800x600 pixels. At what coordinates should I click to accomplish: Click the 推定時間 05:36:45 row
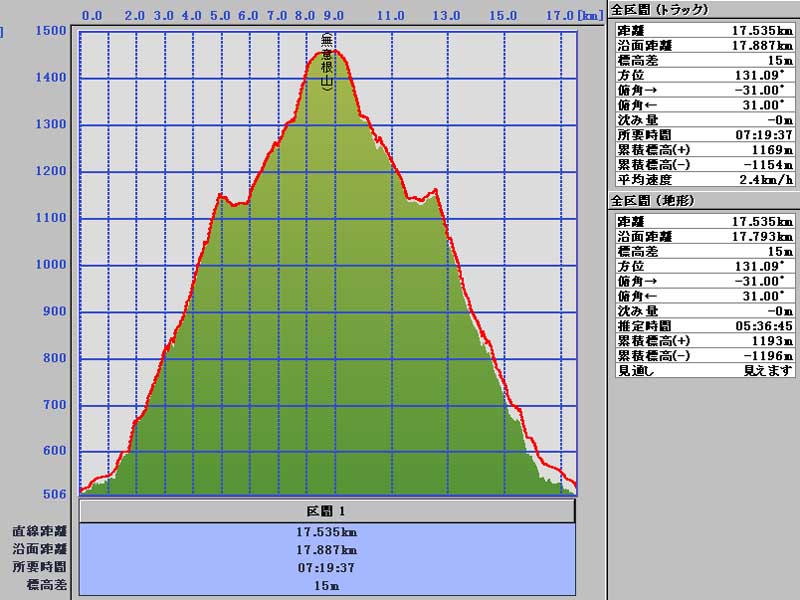pos(703,326)
